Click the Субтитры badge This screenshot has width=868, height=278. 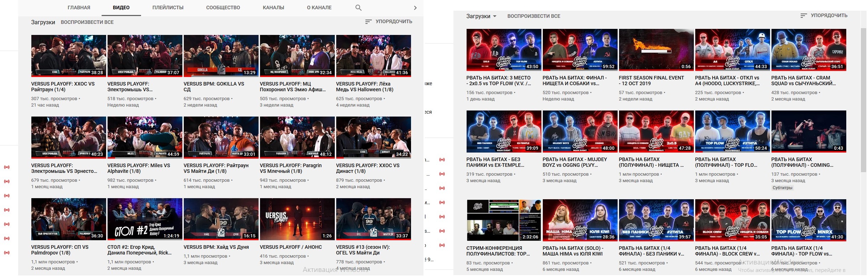click(x=783, y=188)
